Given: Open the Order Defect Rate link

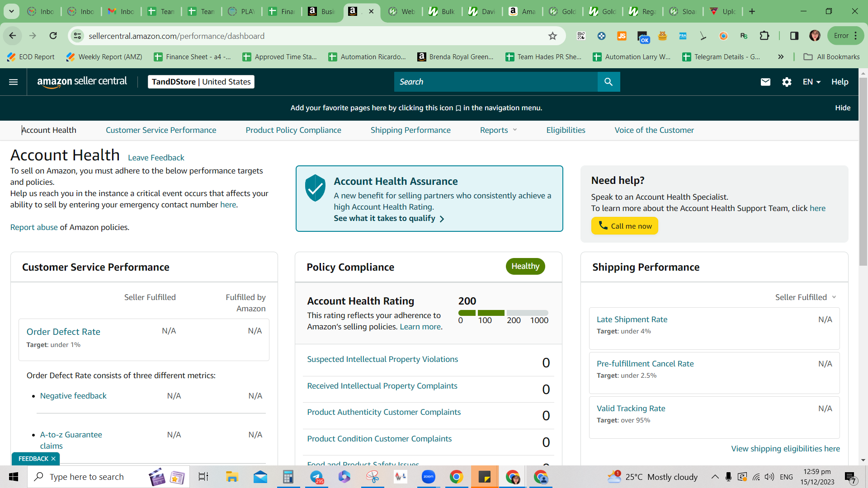Looking at the screenshot, I should coord(63,332).
